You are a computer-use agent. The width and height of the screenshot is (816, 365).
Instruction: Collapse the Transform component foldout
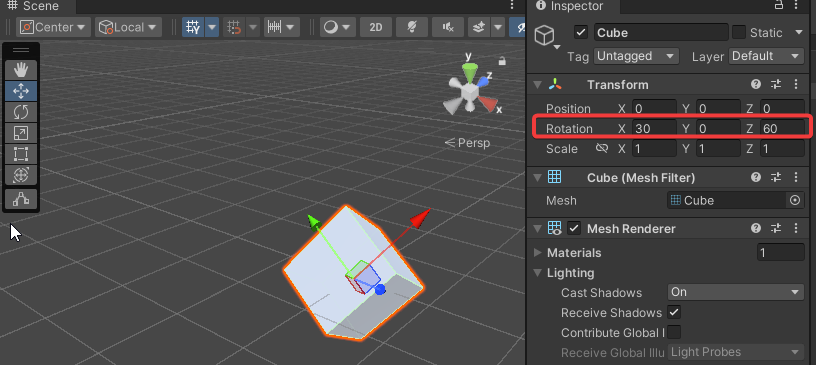coord(538,85)
